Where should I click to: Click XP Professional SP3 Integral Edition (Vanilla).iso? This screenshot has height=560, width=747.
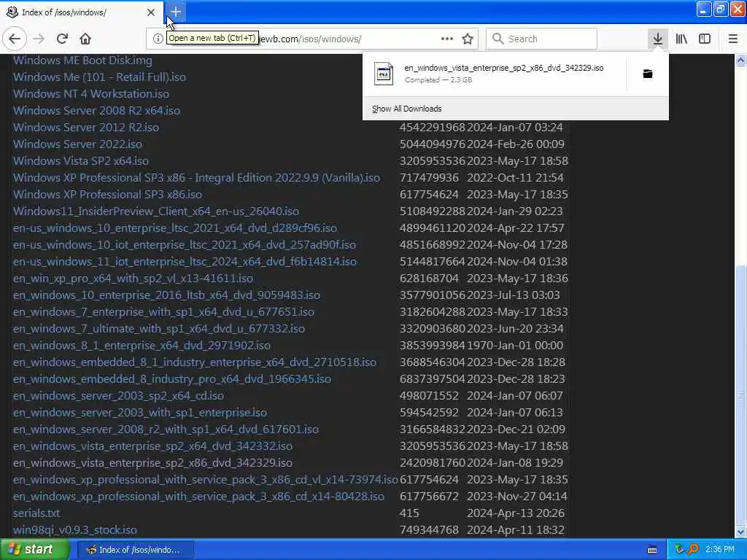(x=196, y=178)
